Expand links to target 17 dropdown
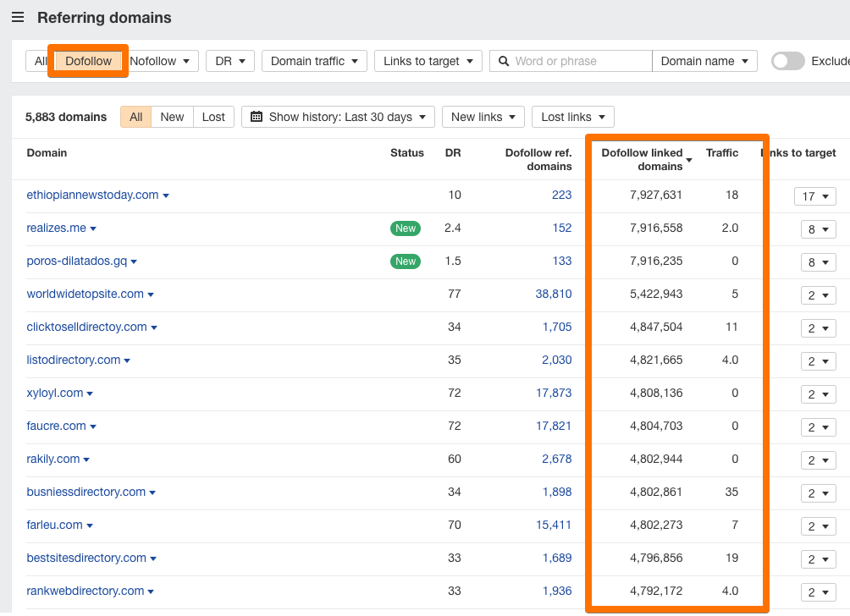Viewport: 850px width, 616px height. (x=814, y=196)
